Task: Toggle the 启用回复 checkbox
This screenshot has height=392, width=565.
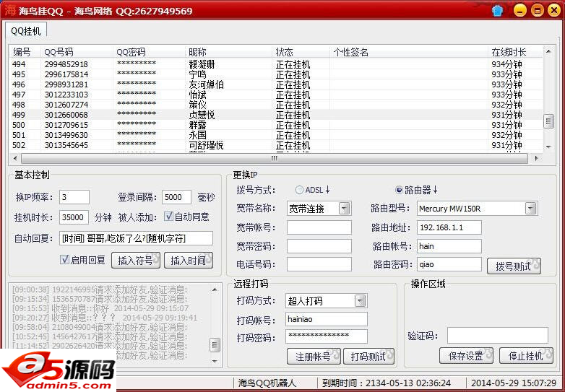Action: point(64,260)
